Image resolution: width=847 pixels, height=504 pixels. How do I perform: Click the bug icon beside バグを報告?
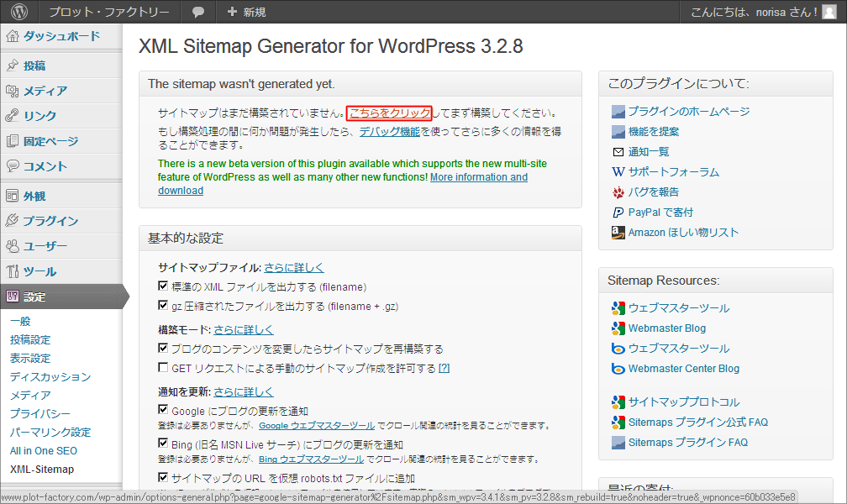pos(618,192)
